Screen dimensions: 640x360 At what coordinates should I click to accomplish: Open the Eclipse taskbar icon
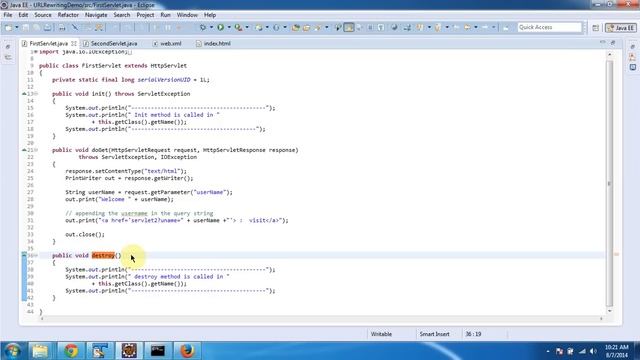129,351
